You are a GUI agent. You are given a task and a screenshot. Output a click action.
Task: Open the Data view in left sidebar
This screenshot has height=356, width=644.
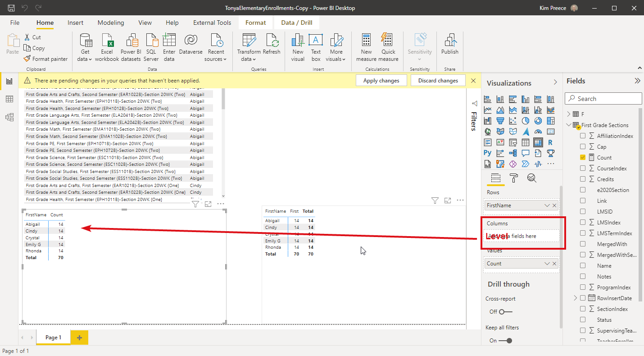[x=9, y=99]
